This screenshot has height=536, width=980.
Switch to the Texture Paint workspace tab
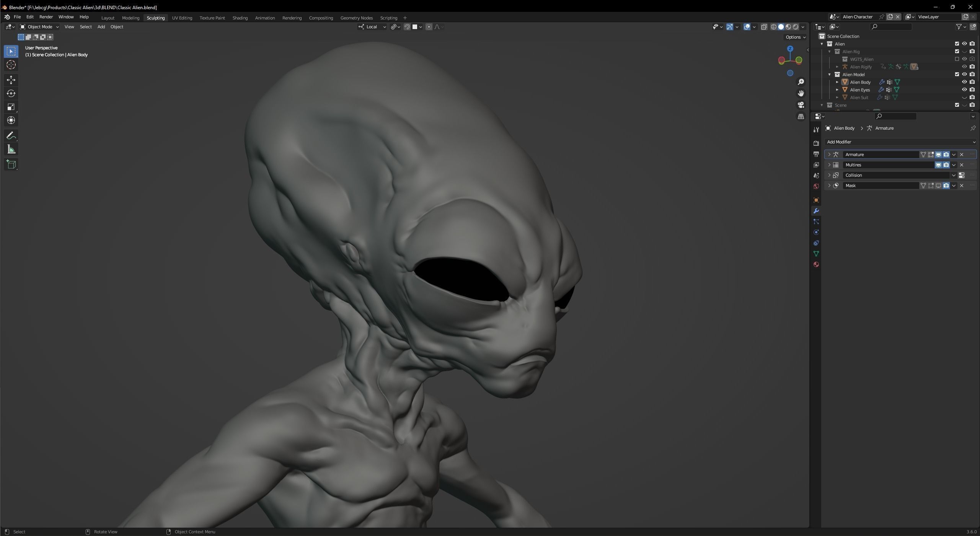coord(212,18)
